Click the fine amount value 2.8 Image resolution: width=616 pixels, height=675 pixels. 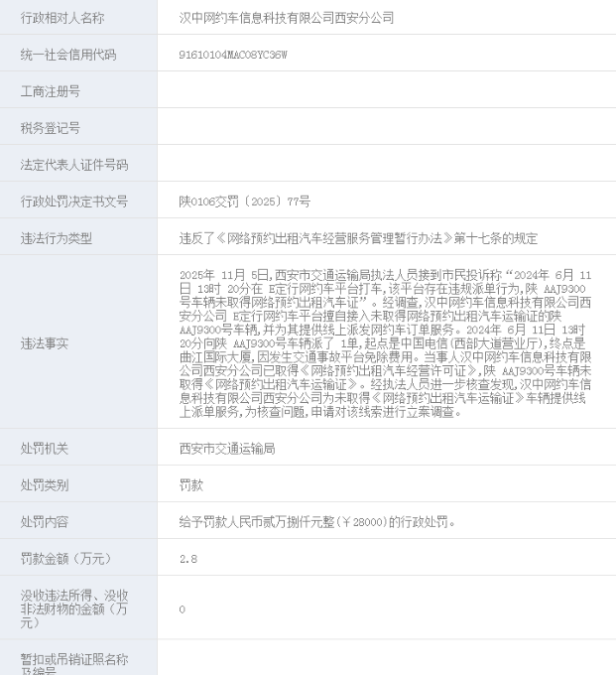187,559
